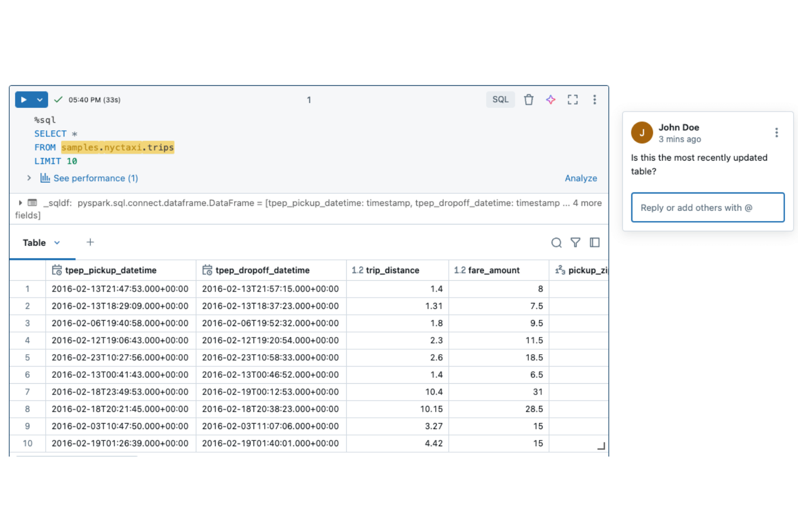This screenshot has height=532, width=798.
Task: Delete the notebook cell
Action: pos(528,99)
